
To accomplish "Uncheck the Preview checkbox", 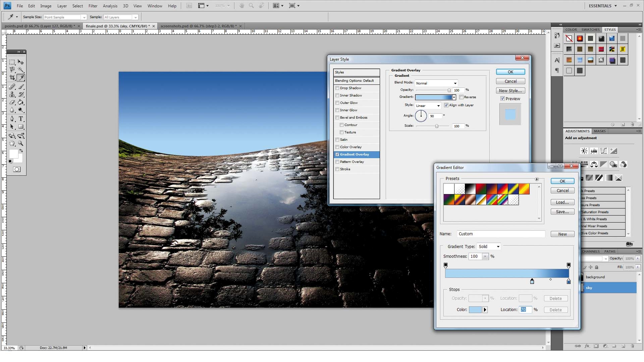I will pos(502,99).
